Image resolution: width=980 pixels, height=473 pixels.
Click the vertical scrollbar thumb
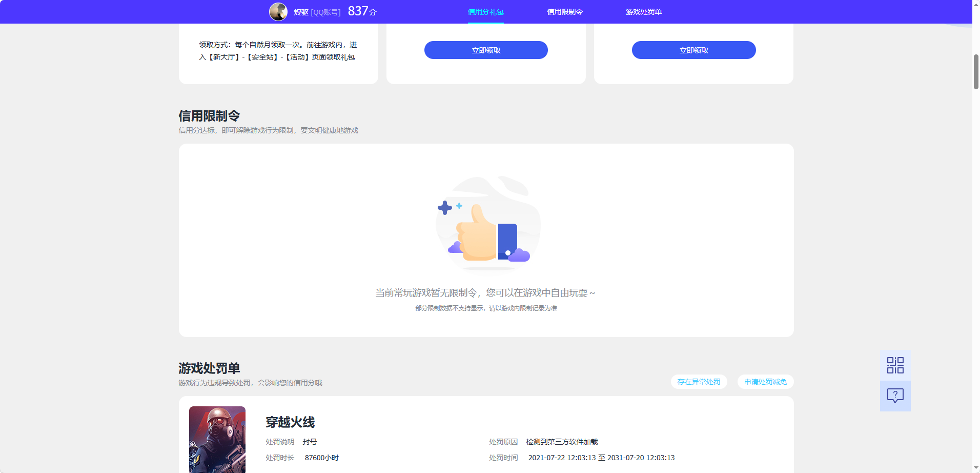976,72
